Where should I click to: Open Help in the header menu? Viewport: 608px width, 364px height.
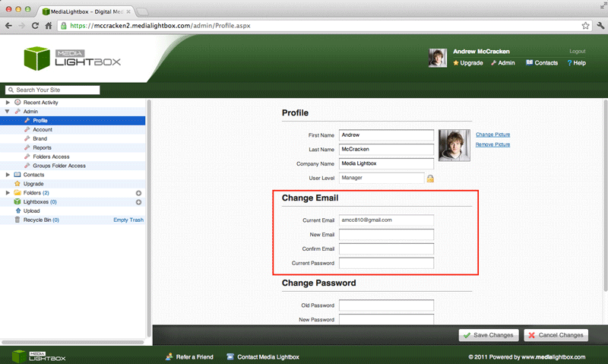click(576, 63)
